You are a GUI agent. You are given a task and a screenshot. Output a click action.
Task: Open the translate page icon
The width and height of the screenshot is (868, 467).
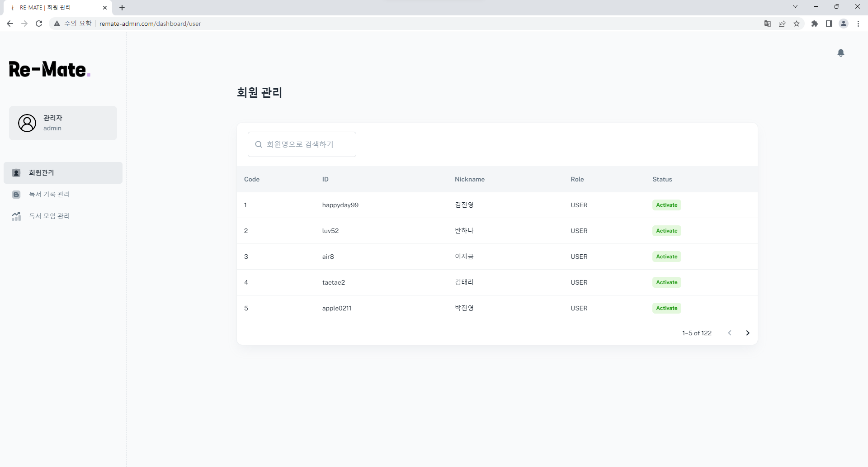point(768,24)
